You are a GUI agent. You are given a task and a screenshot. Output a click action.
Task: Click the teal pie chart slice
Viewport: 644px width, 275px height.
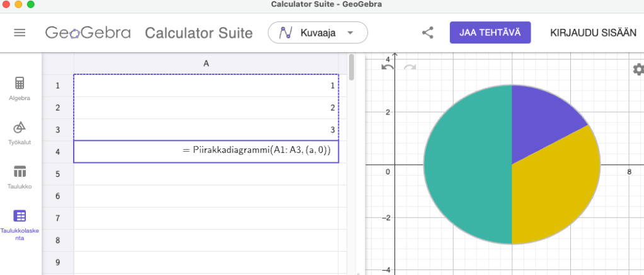tap(466, 165)
